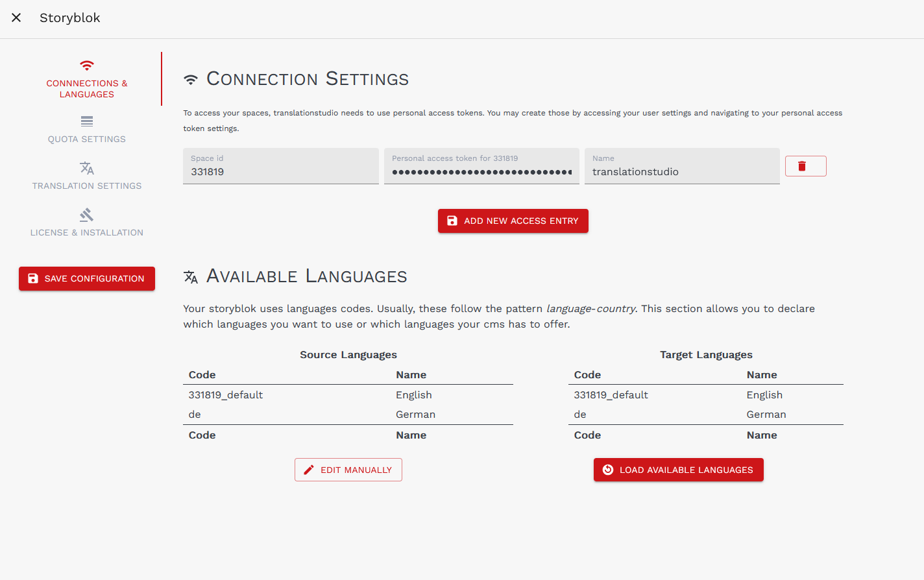Viewport: 924px width, 580px height.
Task: Click the gavel icon above License & Installation
Action: click(87, 215)
